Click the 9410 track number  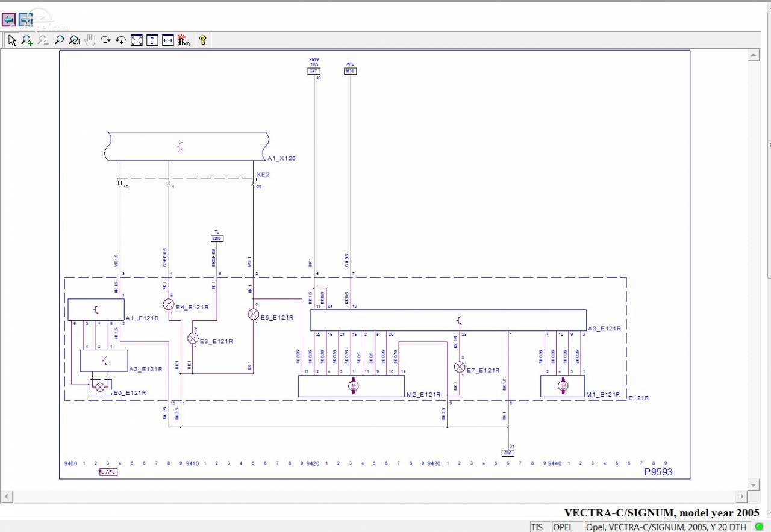(192, 463)
